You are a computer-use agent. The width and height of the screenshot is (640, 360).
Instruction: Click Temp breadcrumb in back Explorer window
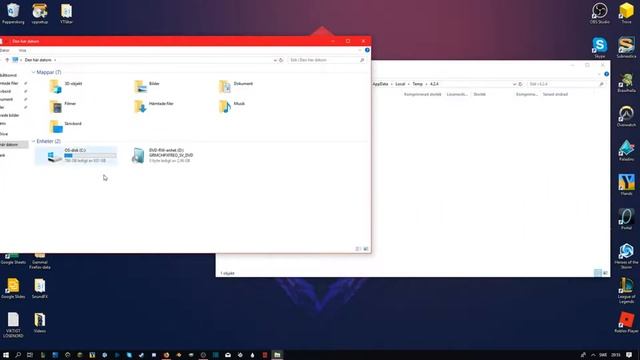click(417, 84)
